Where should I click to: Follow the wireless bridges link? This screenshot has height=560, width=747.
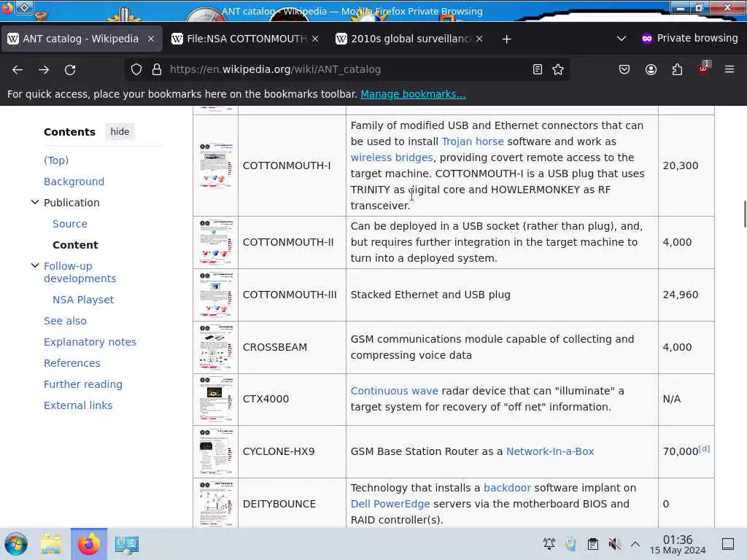point(392,157)
